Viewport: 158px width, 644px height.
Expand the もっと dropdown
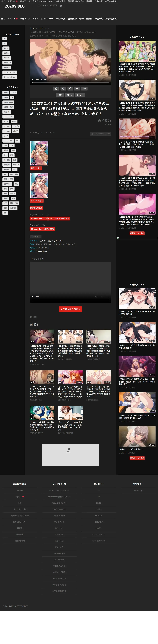80,95
